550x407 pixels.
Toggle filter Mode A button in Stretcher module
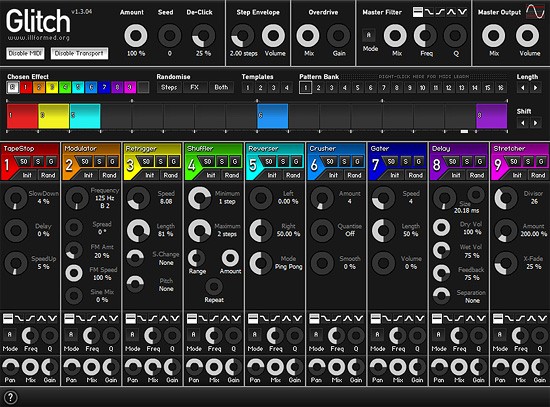499,335
